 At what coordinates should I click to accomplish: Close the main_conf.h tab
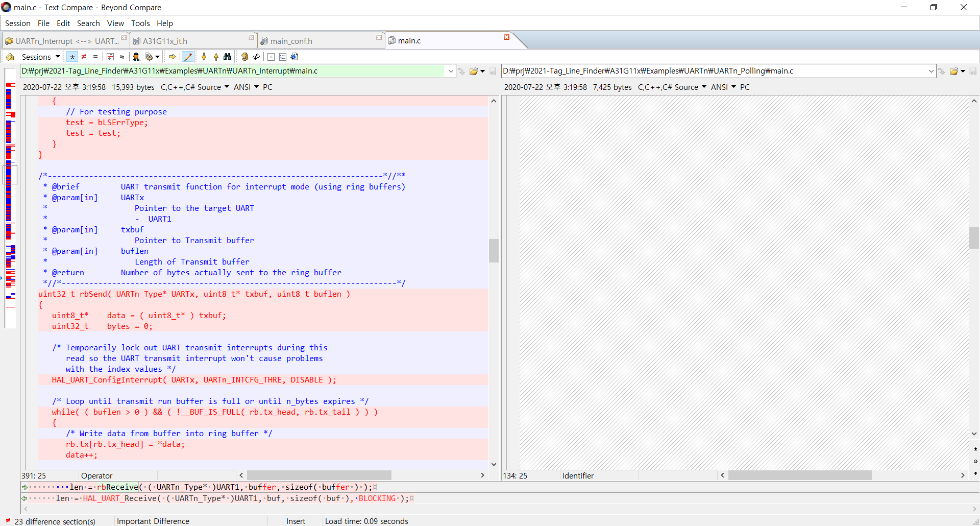pos(379,38)
